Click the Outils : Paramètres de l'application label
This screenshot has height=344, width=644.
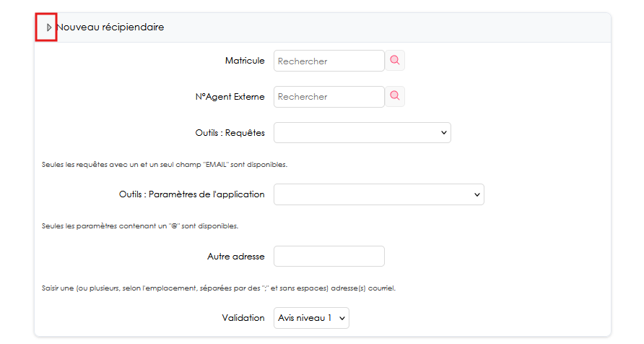click(x=192, y=194)
